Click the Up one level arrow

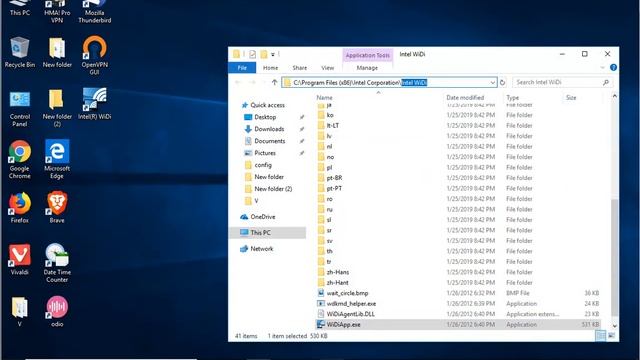274,82
